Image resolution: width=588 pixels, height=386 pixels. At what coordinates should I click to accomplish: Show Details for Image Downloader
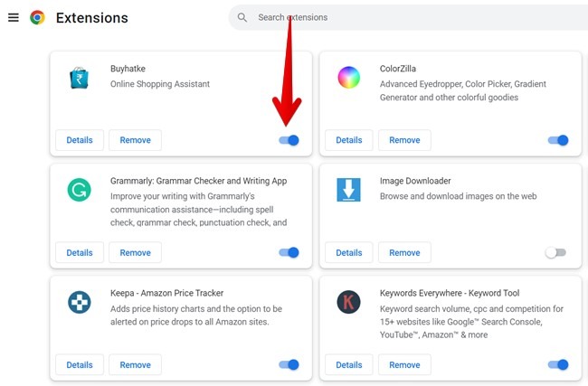(349, 252)
